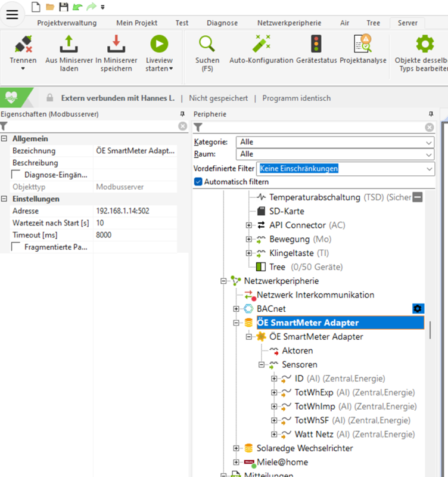Image resolution: width=448 pixels, height=477 pixels.
Task: Switch to the Netzwerkperipherie tab
Action: click(289, 23)
